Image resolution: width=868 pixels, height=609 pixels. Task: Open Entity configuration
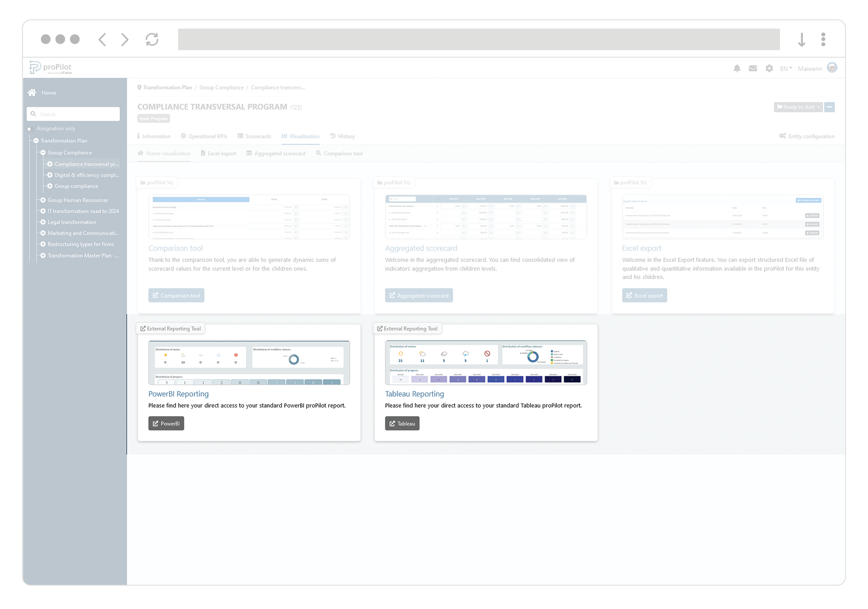[x=807, y=136]
